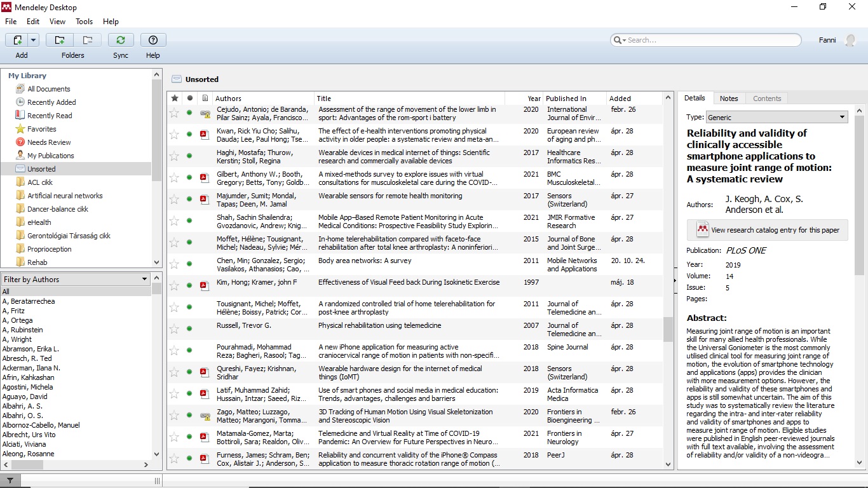Click the filter funnel icon at bottom
Screen dimensions: 868x488
point(10,481)
